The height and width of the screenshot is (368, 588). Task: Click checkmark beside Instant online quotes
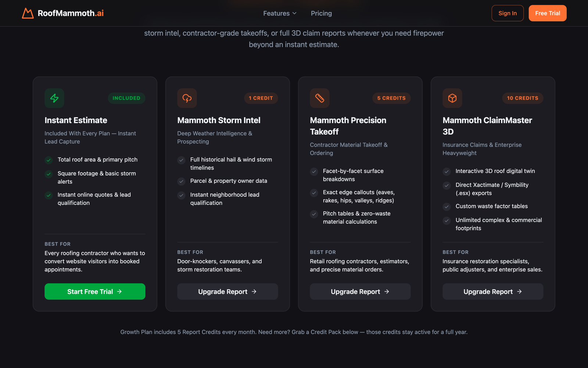(49, 195)
